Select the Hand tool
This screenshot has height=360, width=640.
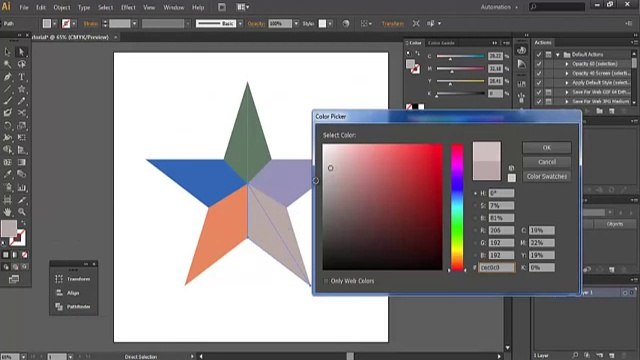[x=7, y=211]
